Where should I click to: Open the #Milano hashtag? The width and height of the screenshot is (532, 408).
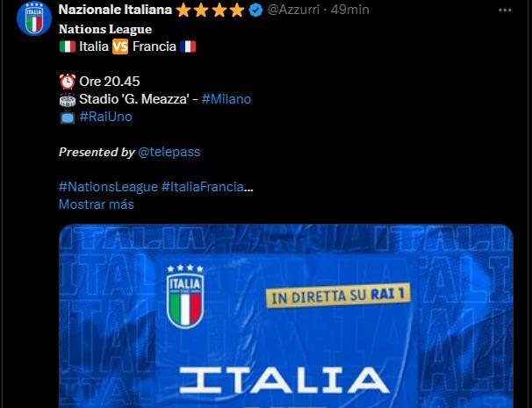[x=226, y=99]
